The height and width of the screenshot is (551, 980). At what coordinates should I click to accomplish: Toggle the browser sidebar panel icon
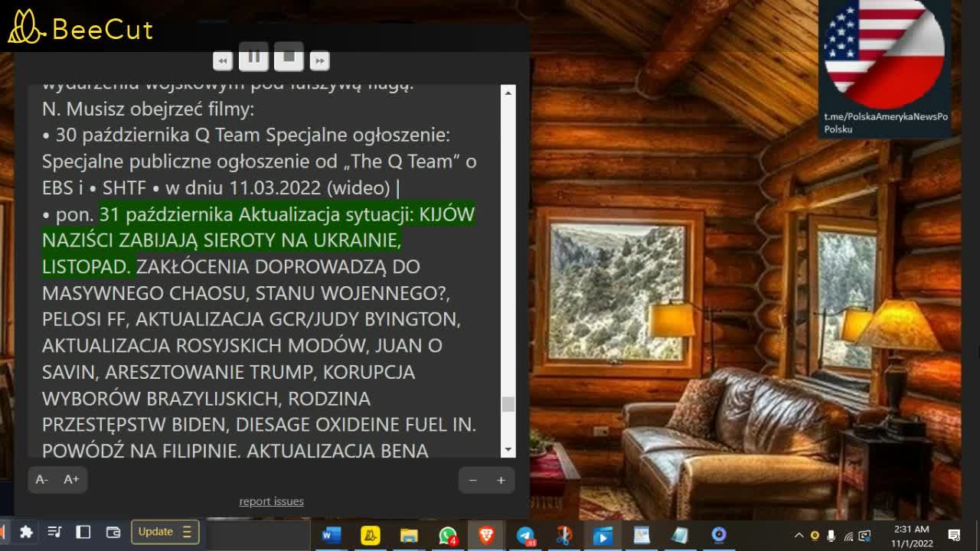coord(83,532)
